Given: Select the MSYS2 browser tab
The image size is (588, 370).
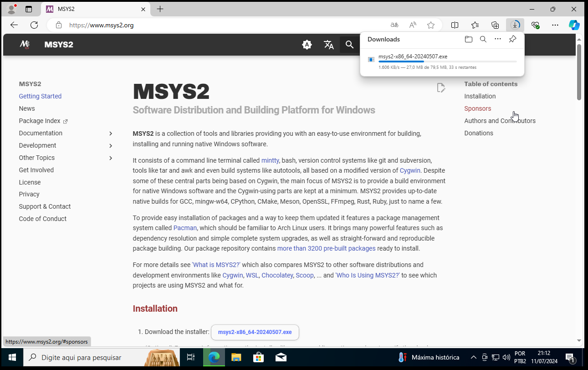Looking at the screenshot, I should point(96,9).
